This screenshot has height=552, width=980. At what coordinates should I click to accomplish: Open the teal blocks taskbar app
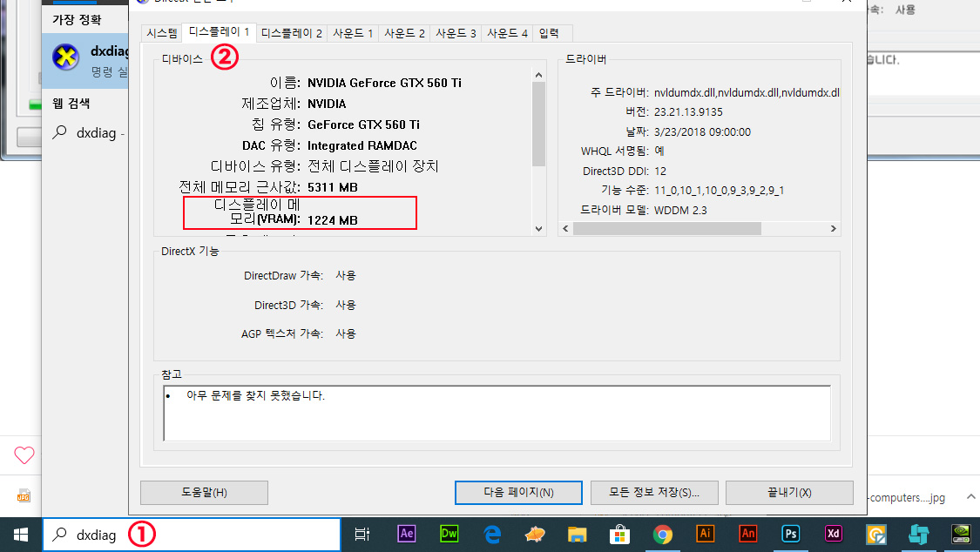click(x=918, y=535)
